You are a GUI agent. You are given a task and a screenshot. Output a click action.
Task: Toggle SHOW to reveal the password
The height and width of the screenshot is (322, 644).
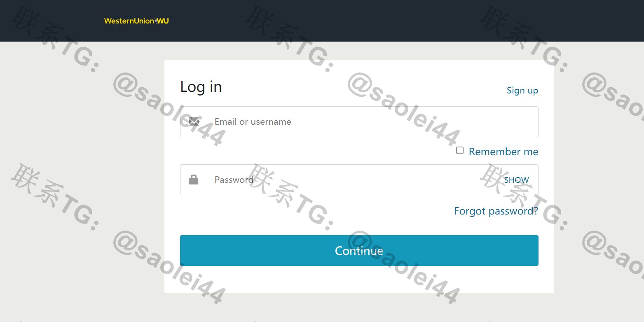coord(516,180)
